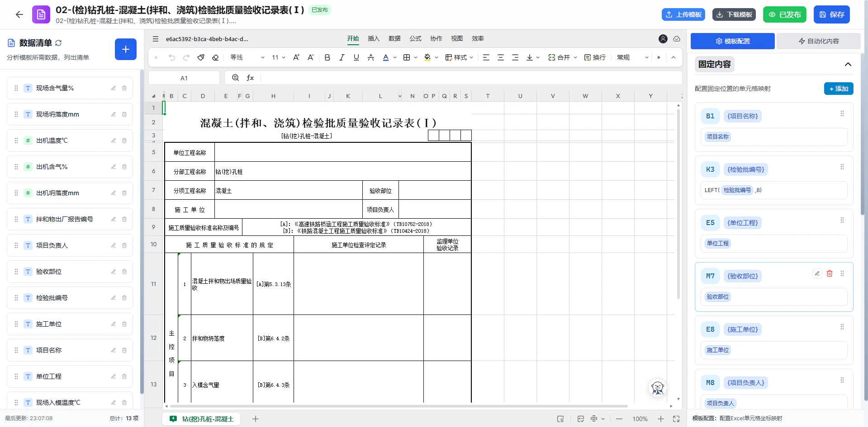Click the fx insert function icon
The width and height of the screenshot is (868, 427).
pos(250,78)
